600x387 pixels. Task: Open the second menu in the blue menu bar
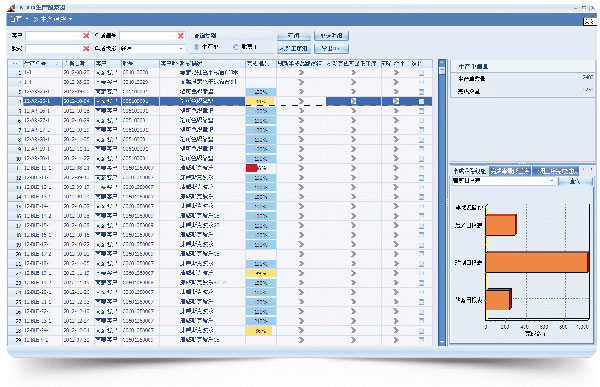[54, 19]
